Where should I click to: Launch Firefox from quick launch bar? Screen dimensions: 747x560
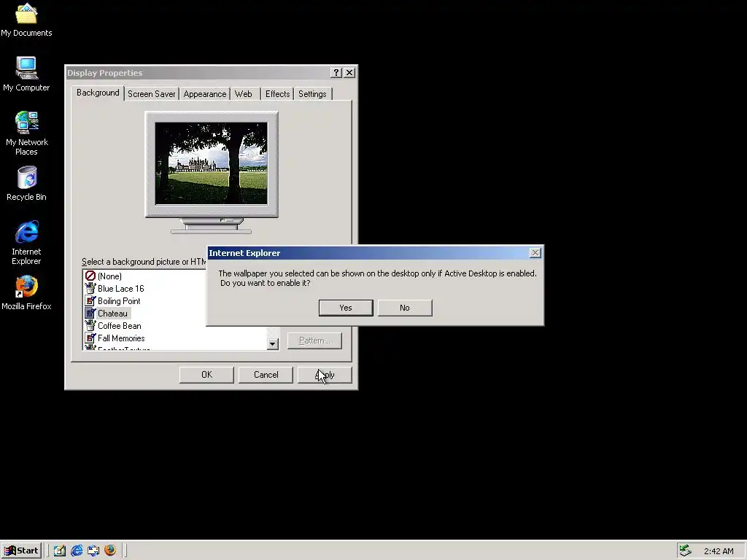coord(110,551)
